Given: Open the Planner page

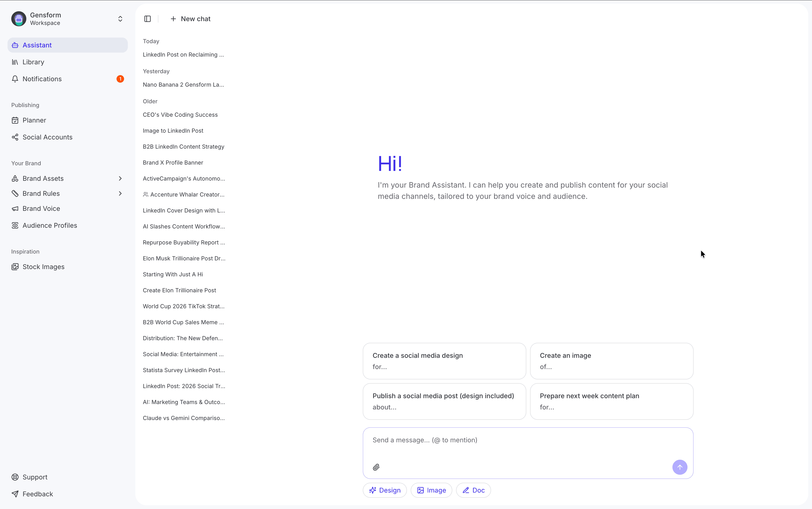Looking at the screenshot, I should point(68,120).
